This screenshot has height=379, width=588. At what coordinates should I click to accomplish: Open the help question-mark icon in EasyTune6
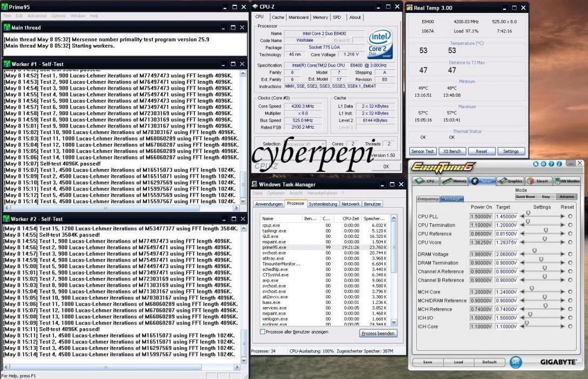pyautogui.click(x=551, y=164)
